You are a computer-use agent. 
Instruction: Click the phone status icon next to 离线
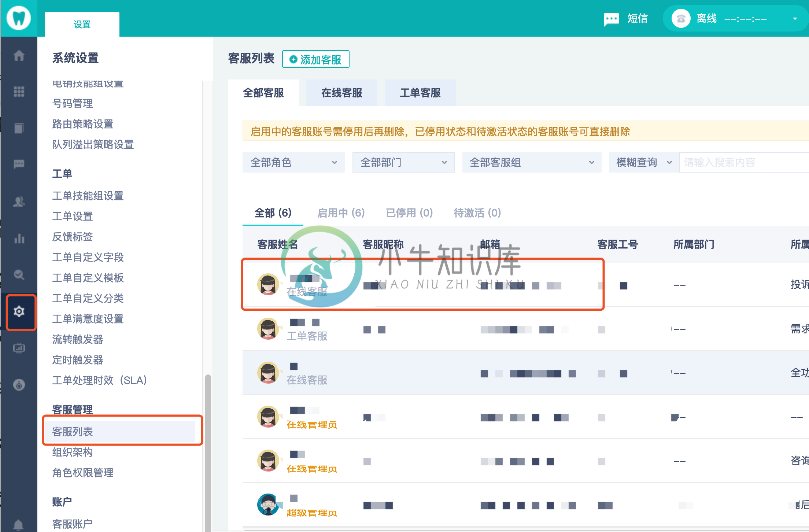(681, 18)
